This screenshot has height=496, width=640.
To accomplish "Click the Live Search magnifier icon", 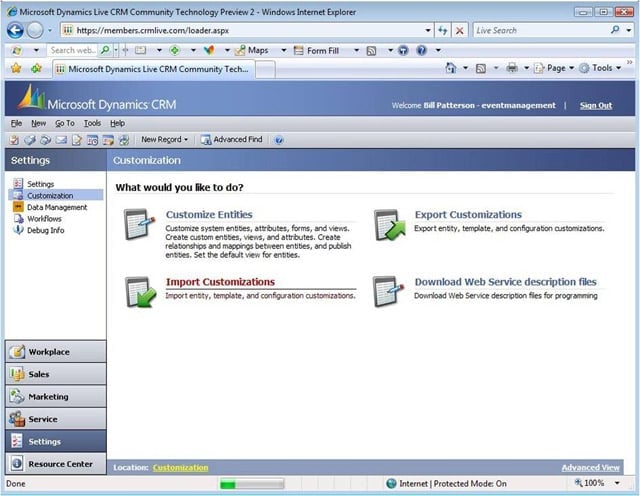I will pos(615,30).
